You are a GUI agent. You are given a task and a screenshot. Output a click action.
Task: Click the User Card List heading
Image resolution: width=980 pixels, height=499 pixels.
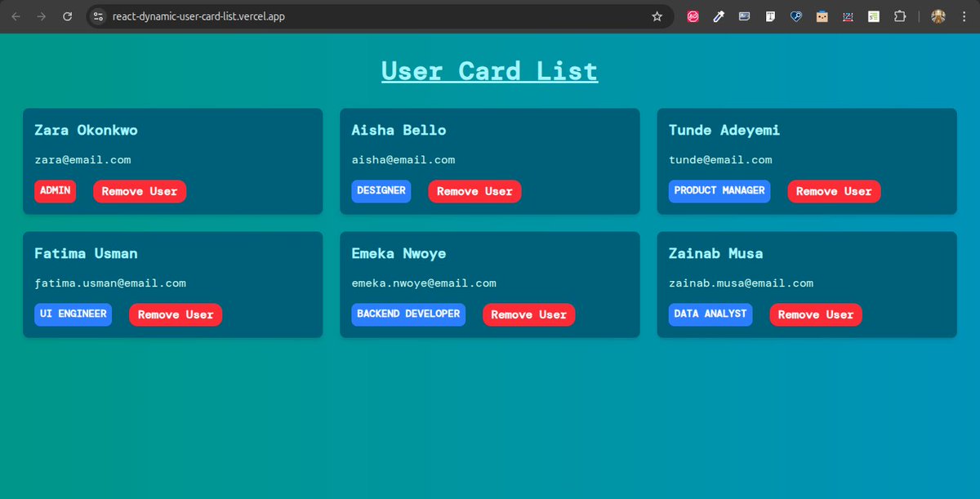490,71
